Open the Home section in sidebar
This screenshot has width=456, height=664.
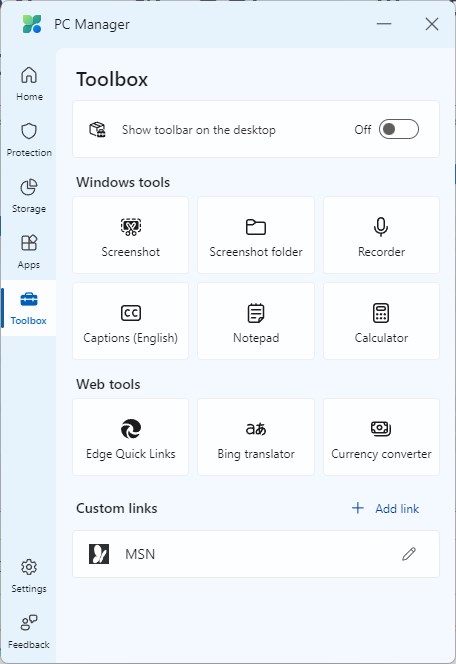pos(29,84)
